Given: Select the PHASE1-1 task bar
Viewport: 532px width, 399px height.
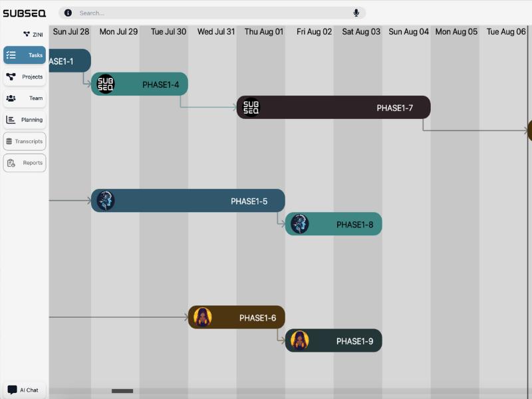Looking at the screenshot, I should tap(70, 61).
